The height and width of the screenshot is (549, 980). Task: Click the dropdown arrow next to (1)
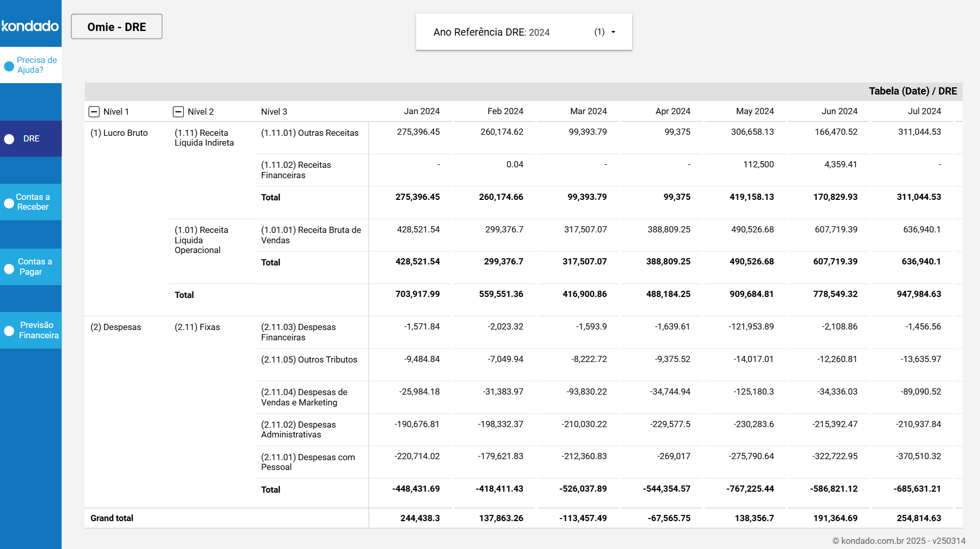614,32
